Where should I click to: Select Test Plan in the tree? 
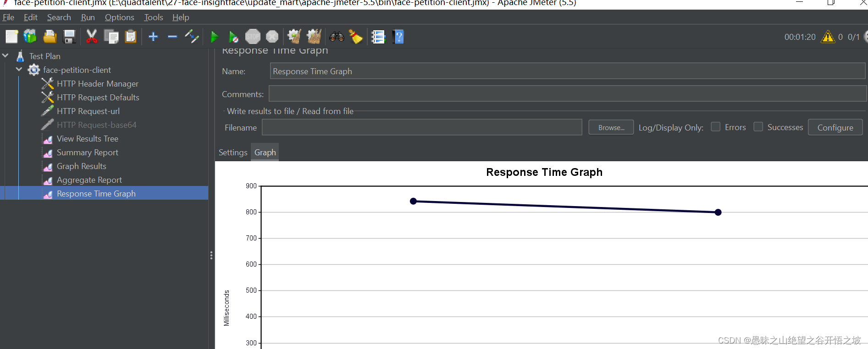click(45, 56)
